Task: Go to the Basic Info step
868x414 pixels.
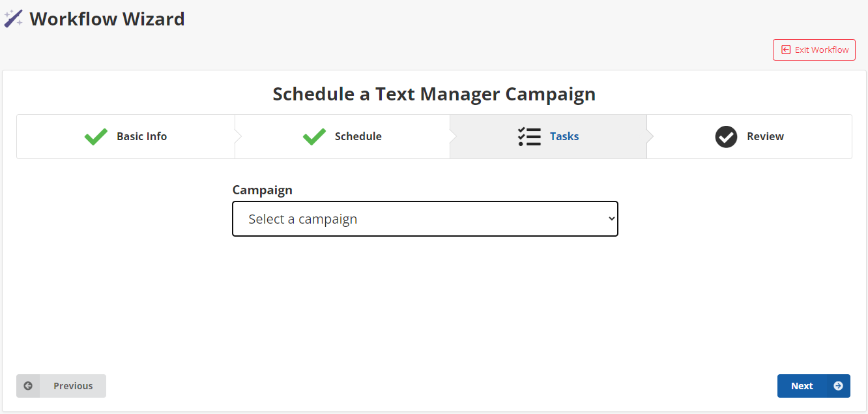Action: click(x=141, y=136)
